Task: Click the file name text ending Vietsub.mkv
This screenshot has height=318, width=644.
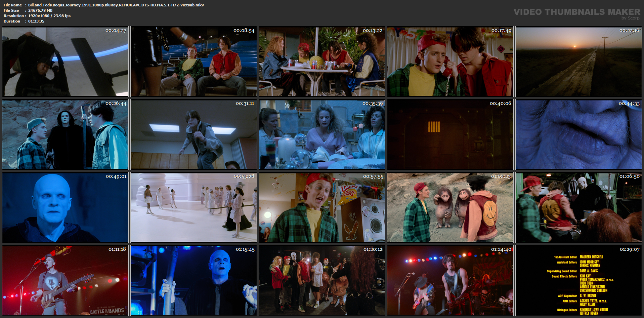Action: [116, 5]
